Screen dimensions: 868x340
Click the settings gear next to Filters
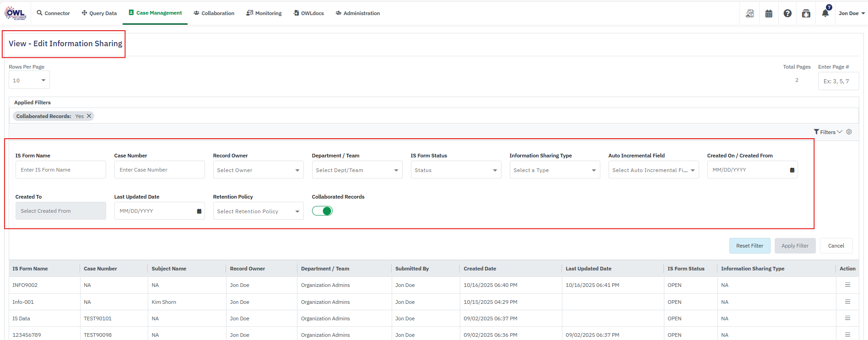849,132
